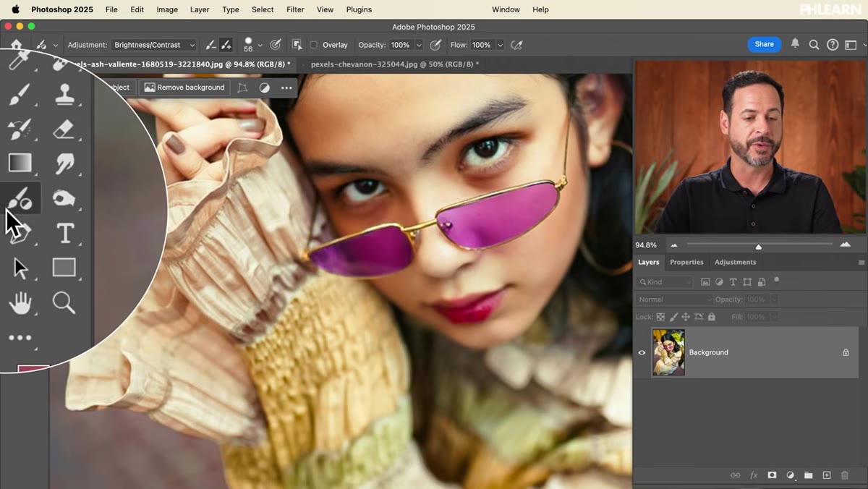868x489 pixels.
Task: Open the Opacity slider dropdown in options bar
Action: pyautogui.click(x=418, y=45)
